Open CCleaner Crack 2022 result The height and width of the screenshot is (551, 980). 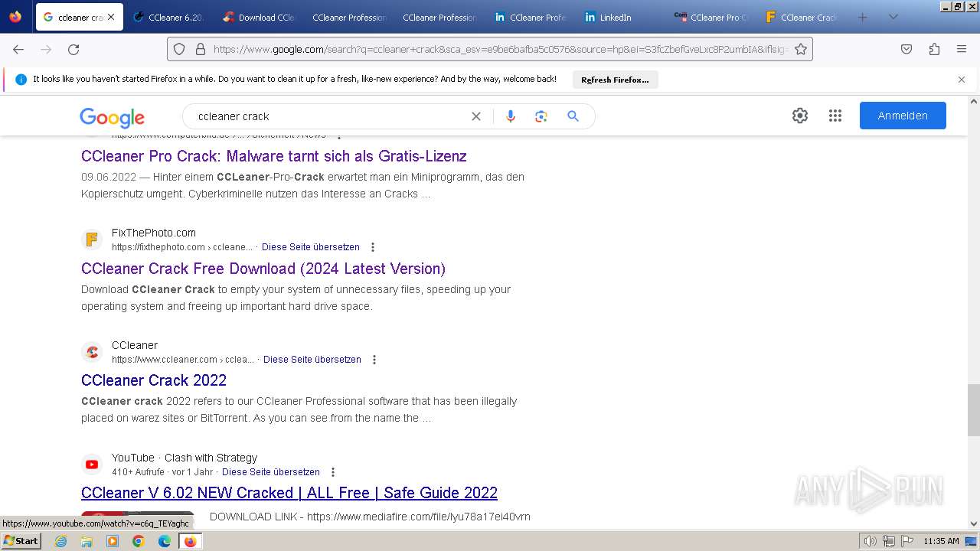pyautogui.click(x=154, y=380)
